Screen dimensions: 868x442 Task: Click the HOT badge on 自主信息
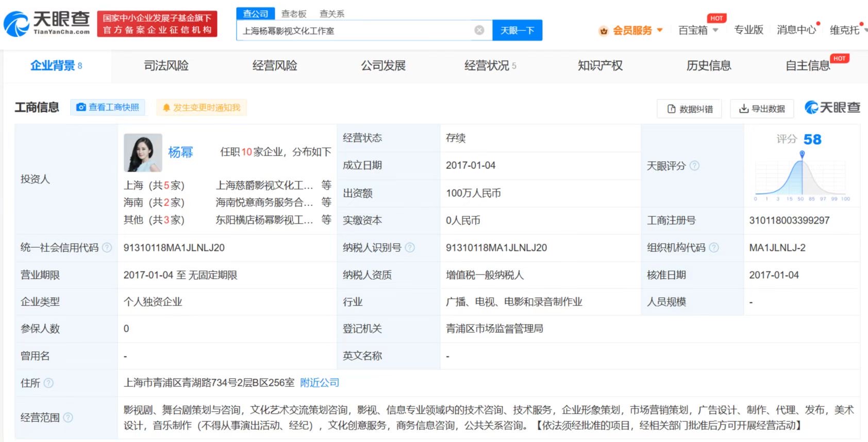click(839, 59)
